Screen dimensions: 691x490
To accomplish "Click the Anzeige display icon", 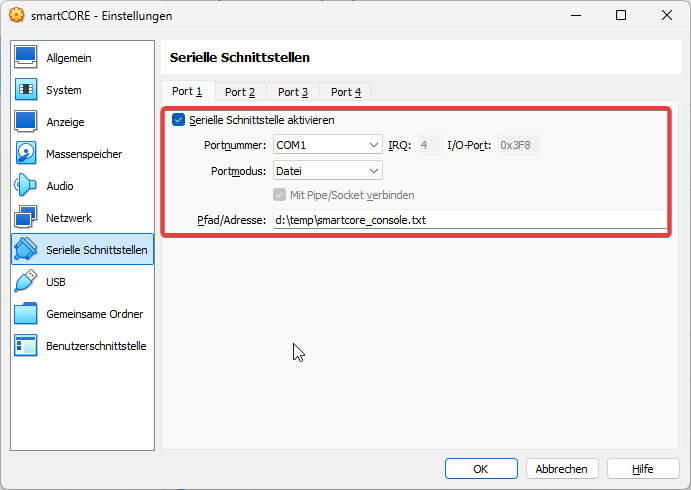I will (x=26, y=122).
